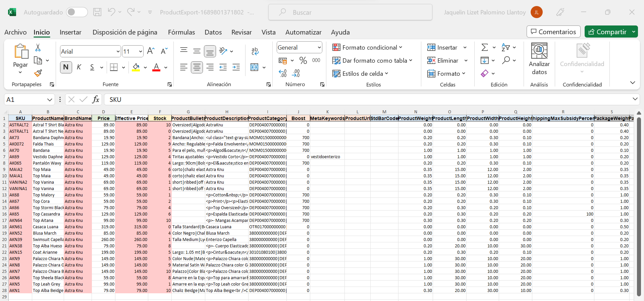Screen dimensions: 644x301
Task: Click the text orientation icon
Action: point(223,51)
